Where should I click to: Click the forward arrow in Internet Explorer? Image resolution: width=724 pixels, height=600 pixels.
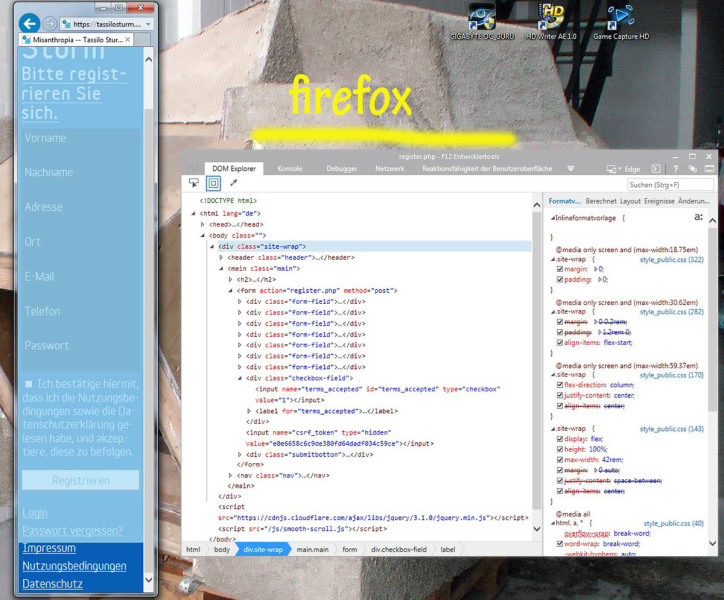(x=49, y=24)
